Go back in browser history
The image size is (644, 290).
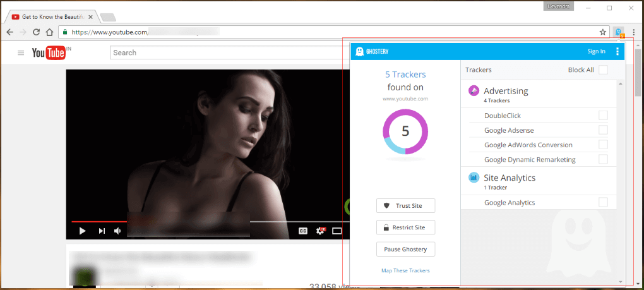[x=10, y=32]
